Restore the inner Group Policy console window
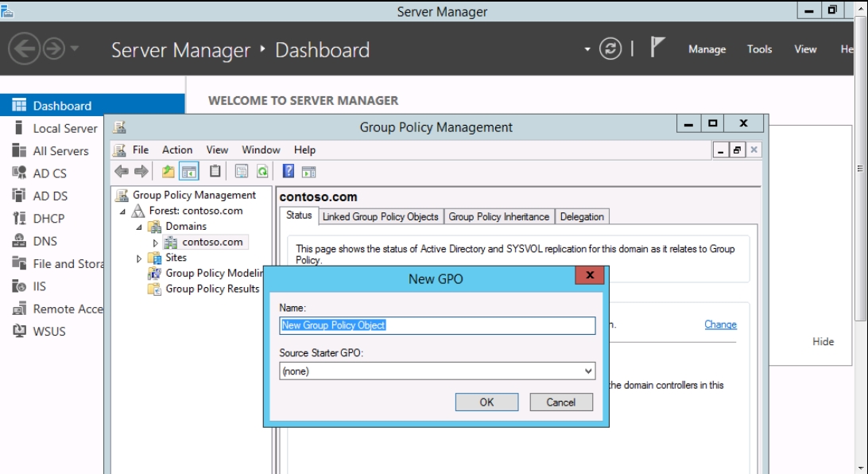Viewport: 868px width, 474px height. 737,150
